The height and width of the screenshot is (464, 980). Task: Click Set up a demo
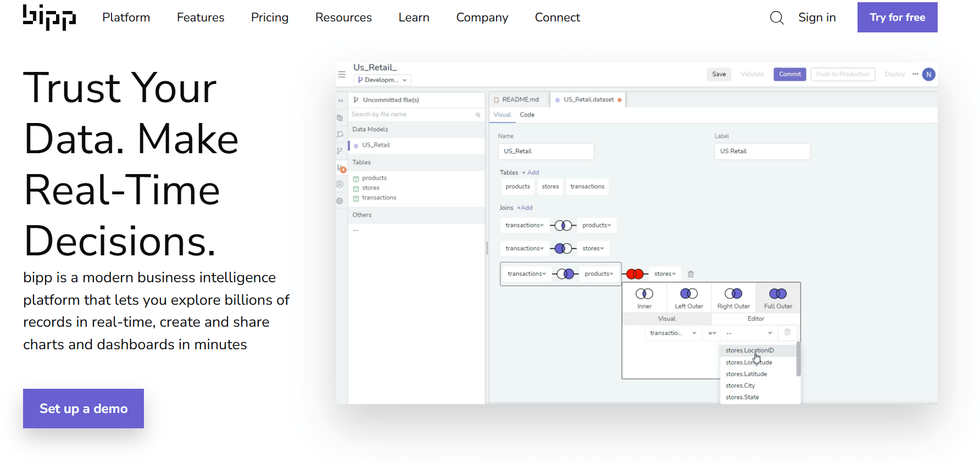coord(83,409)
